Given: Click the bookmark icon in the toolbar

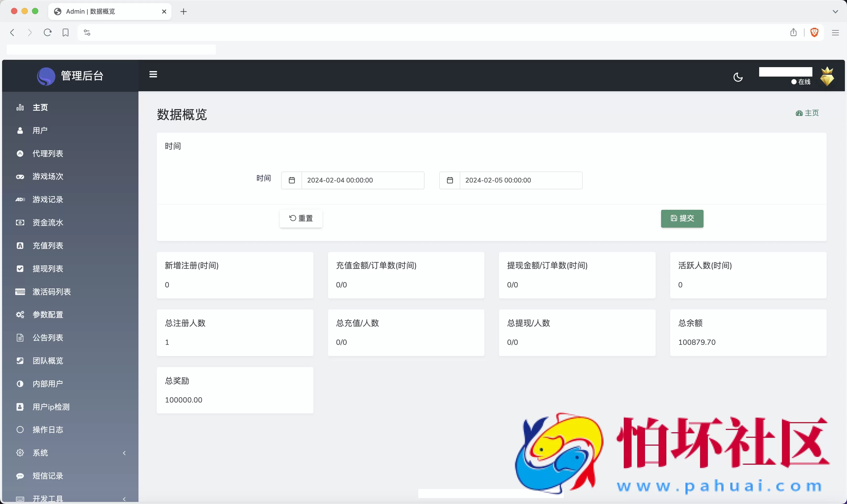Looking at the screenshot, I should click(x=65, y=32).
